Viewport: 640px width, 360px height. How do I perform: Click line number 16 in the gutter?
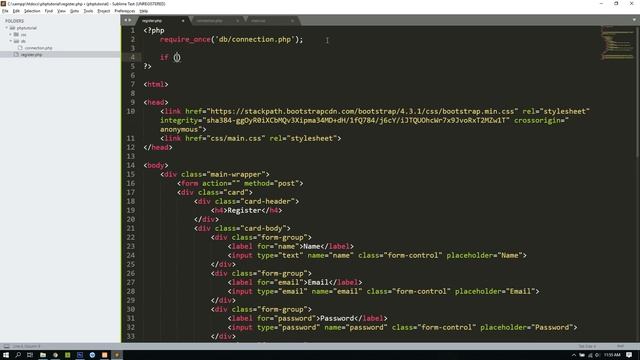131,183
